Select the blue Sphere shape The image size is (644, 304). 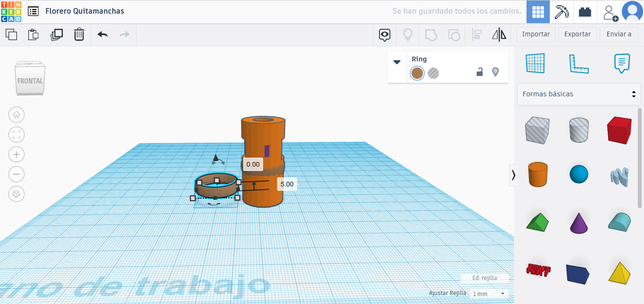click(x=579, y=174)
